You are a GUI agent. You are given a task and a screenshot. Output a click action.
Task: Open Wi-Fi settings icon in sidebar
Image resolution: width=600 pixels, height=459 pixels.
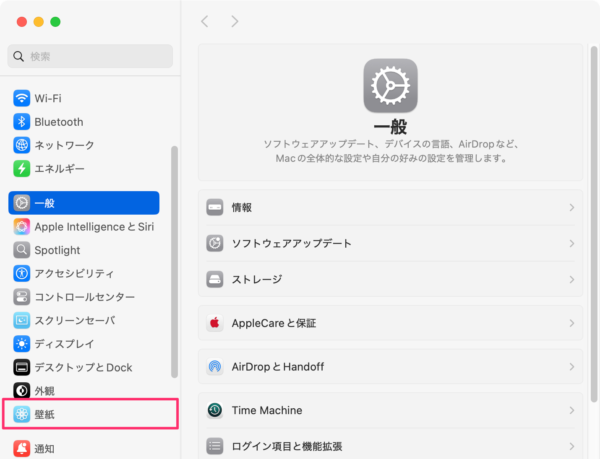[x=21, y=98]
